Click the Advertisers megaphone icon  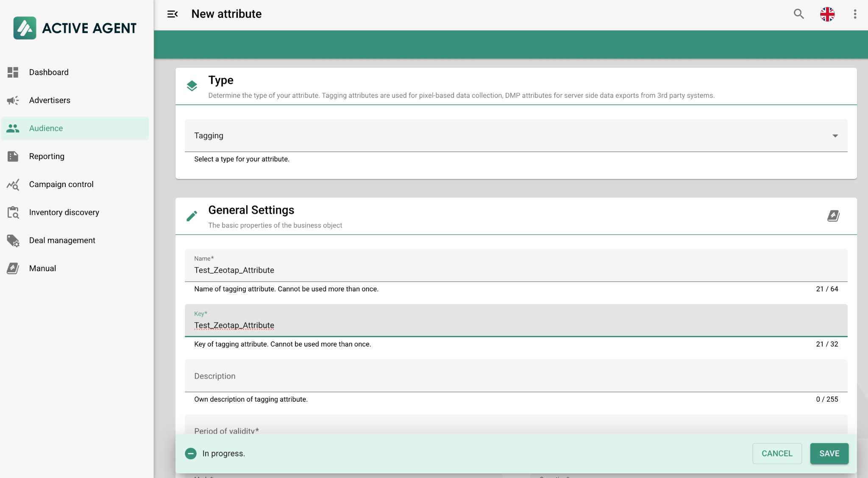pos(13,100)
